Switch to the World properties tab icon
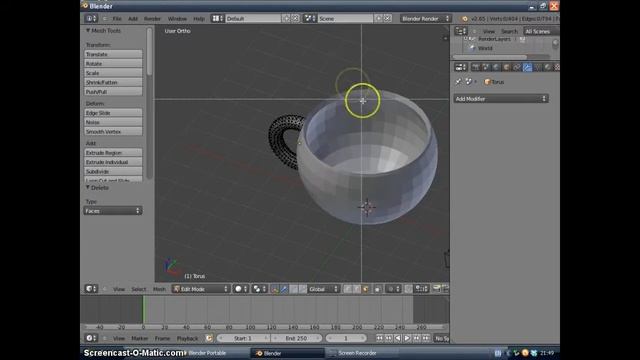The height and width of the screenshot is (360, 640). (x=496, y=67)
